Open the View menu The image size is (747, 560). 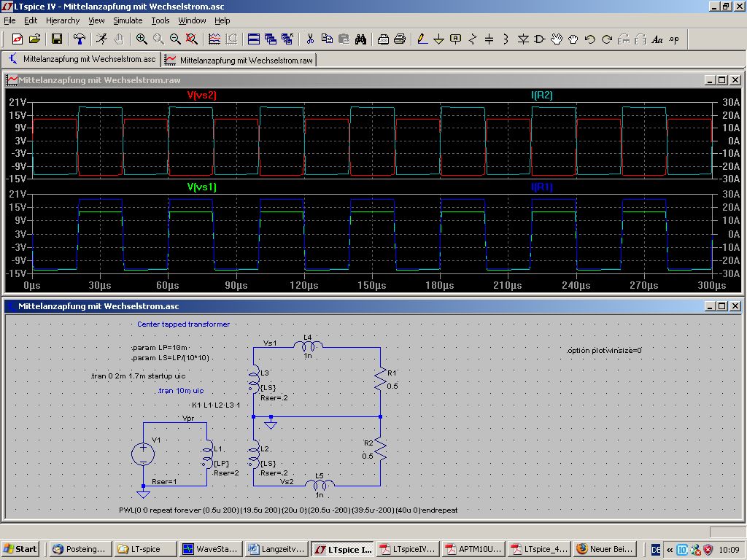96,20
